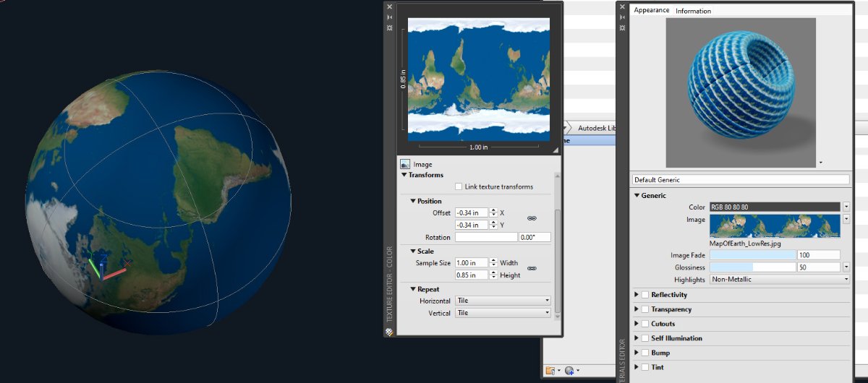The image size is (868, 383).
Task: Open the Image options dropdown arrow
Action: (x=846, y=219)
